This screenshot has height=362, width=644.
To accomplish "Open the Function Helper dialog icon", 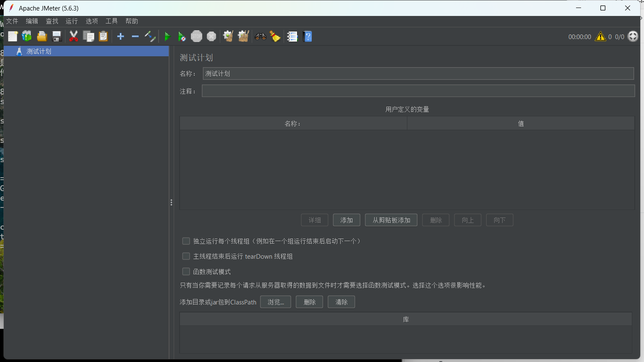I will [x=292, y=37].
